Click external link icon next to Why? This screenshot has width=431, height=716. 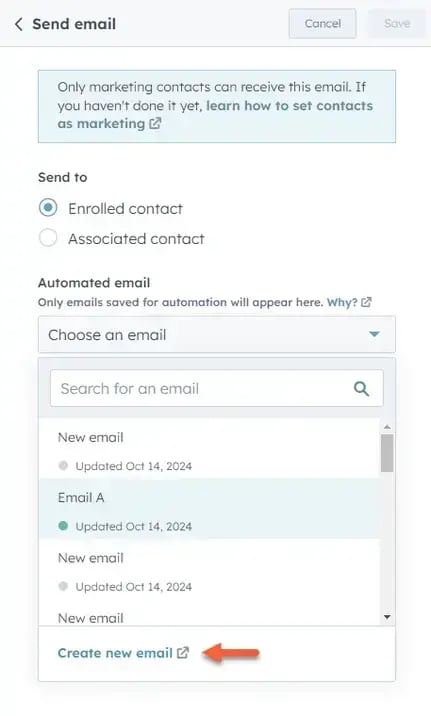366,302
